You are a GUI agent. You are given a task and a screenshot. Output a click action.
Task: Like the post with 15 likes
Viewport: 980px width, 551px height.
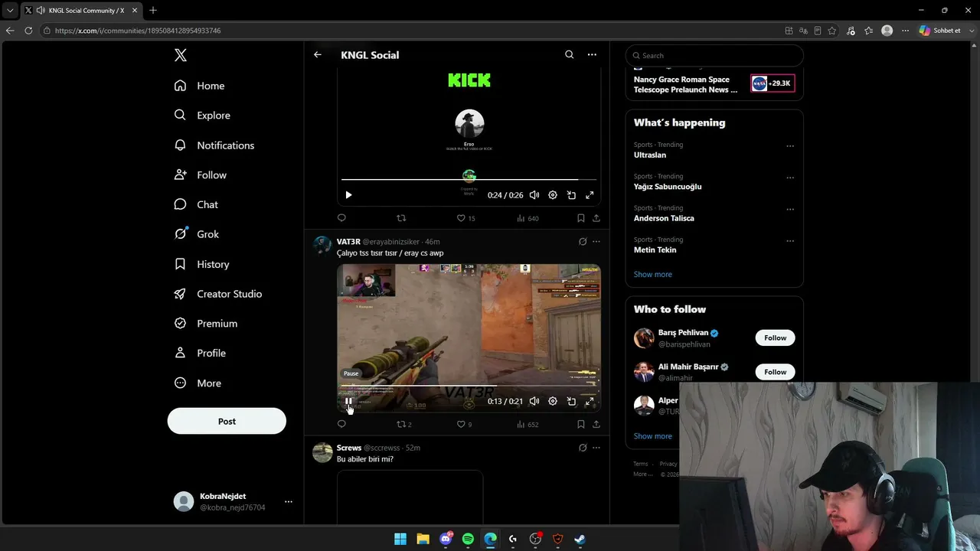(465, 218)
